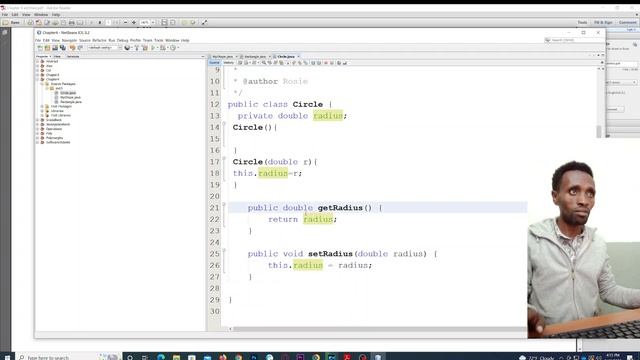Collapse code fold at line 21 getRadius
The height and width of the screenshot is (360, 640).
[224, 204]
